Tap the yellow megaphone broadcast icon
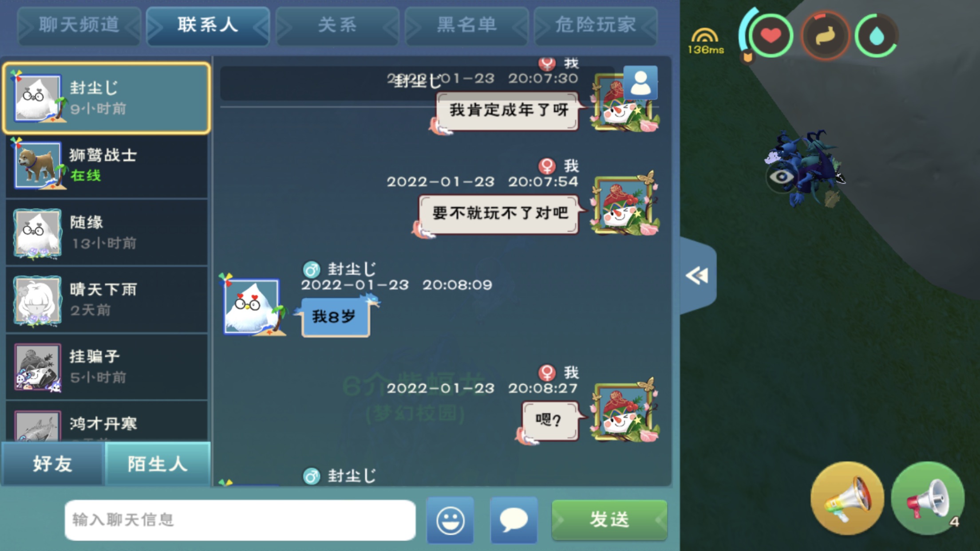 tap(847, 498)
